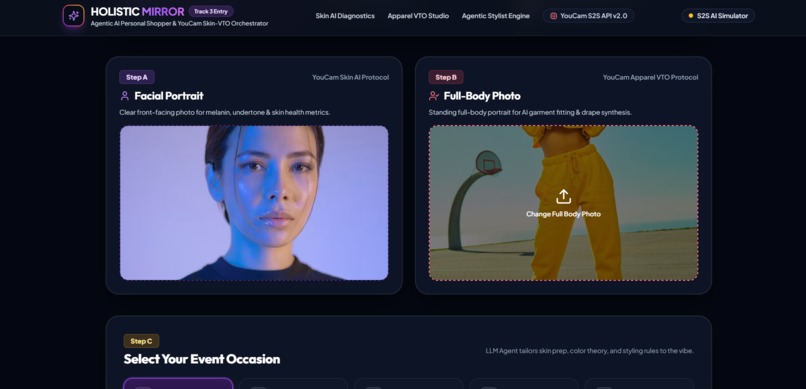Click Change Full Body Photo
The width and height of the screenshot is (806, 389).
point(563,214)
